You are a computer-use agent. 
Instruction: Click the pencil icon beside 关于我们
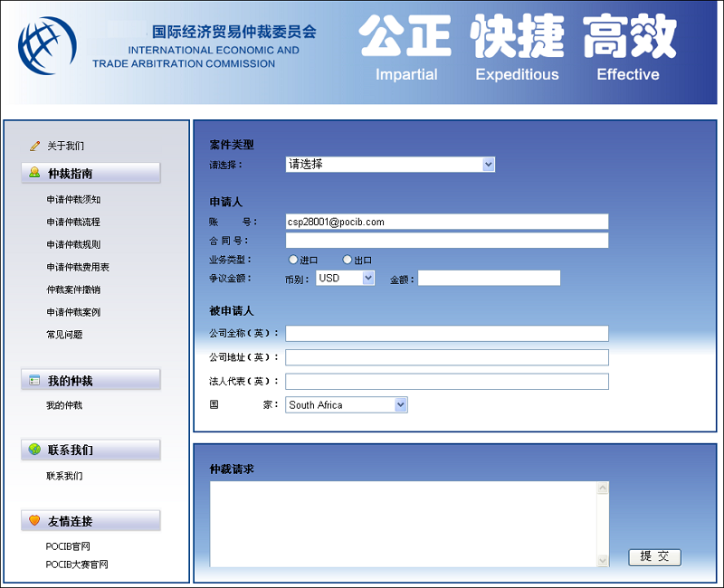coord(34,146)
